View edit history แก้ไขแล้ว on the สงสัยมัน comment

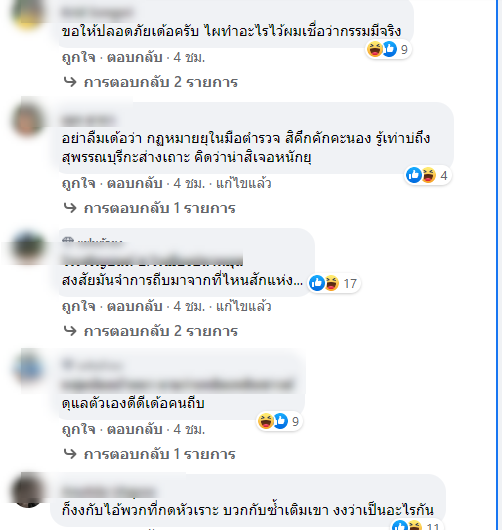244,306
